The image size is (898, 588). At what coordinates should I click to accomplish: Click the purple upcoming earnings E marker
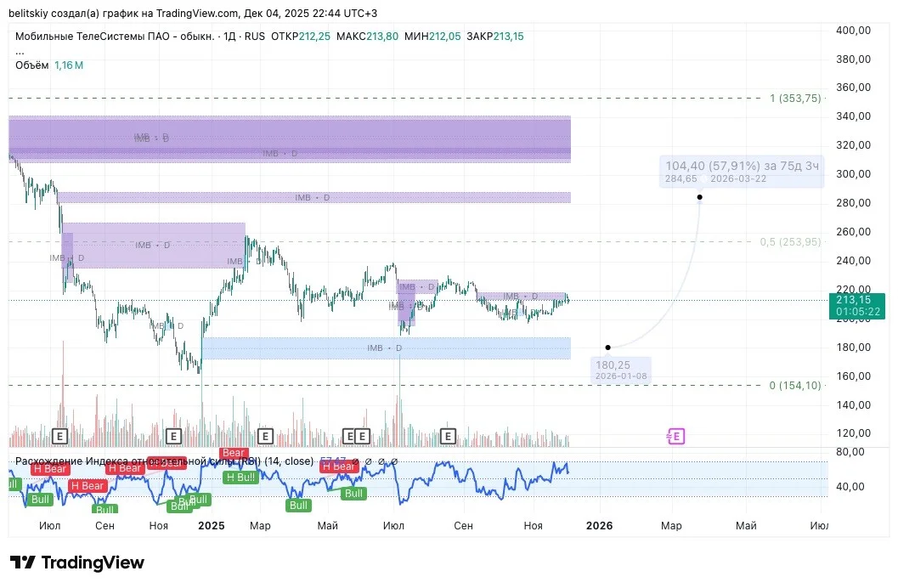pos(675,436)
